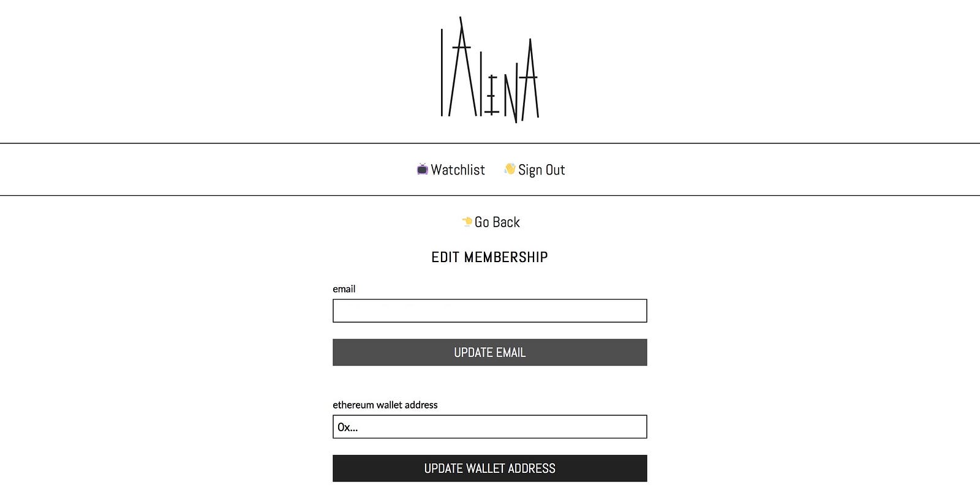This screenshot has height=501, width=980.
Task: Click the divider line above the navigation
Action: (490, 143)
